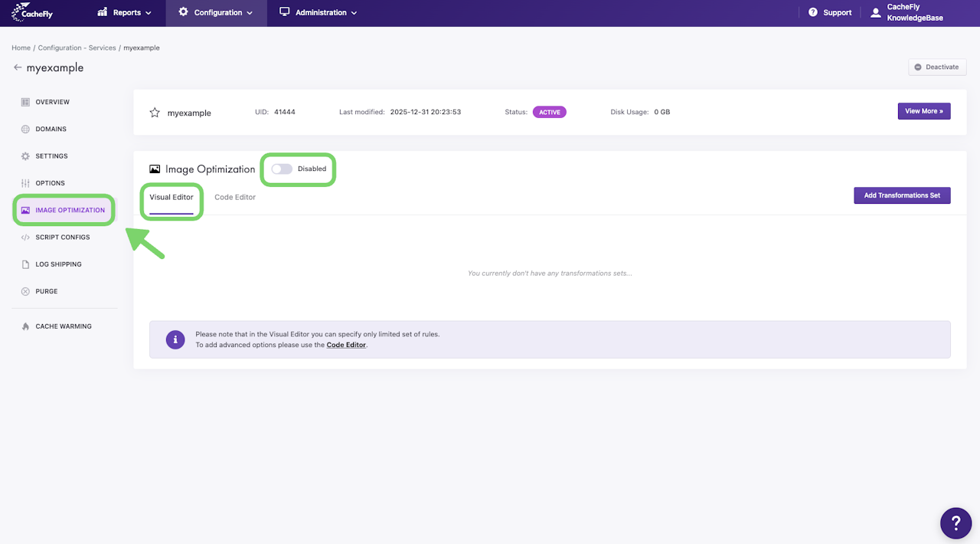
Task: Click the Overview sidebar icon
Action: (x=25, y=102)
